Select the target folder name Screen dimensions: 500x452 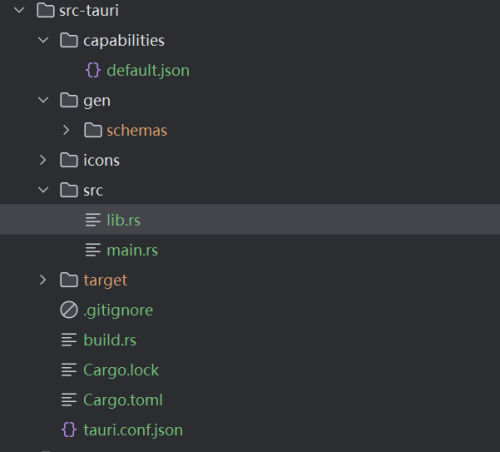(x=105, y=281)
